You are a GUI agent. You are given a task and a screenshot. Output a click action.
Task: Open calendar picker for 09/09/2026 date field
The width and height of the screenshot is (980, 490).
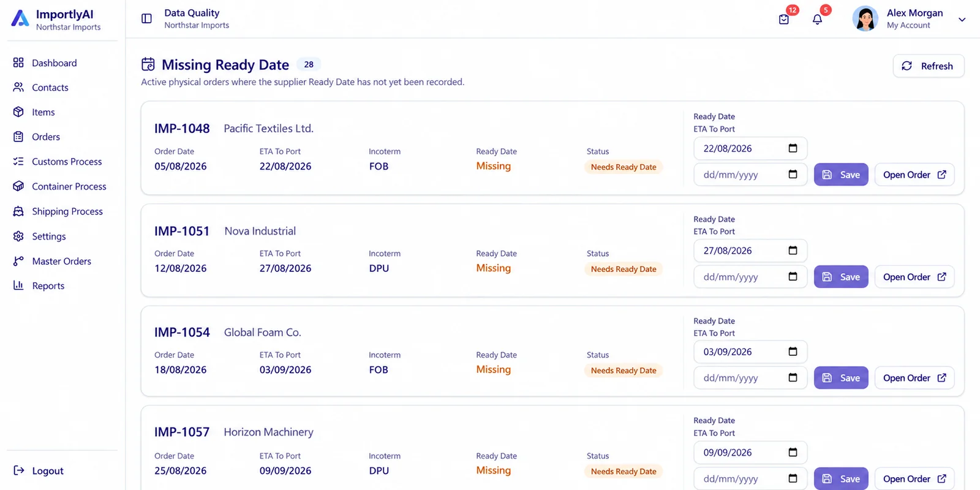pyautogui.click(x=793, y=453)
